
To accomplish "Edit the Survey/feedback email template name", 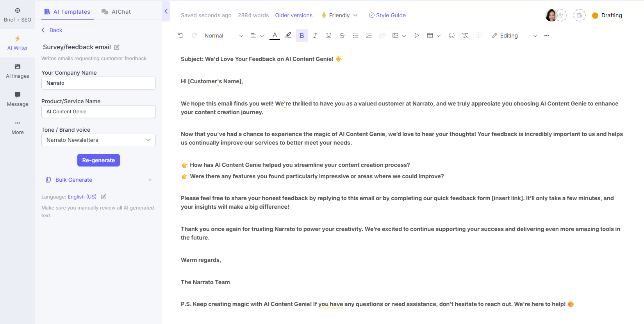I will (x=117, y=47).
